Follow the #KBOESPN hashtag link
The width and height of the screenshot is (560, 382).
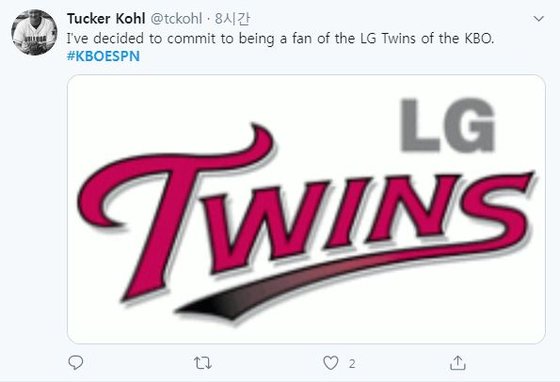pyautogui.click(x=103, y=56)
